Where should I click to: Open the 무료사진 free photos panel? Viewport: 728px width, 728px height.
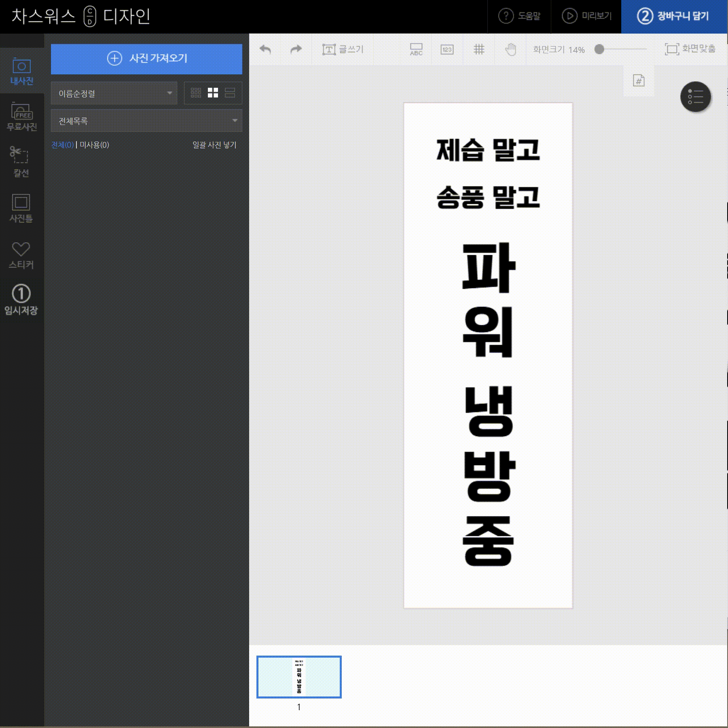22,117
